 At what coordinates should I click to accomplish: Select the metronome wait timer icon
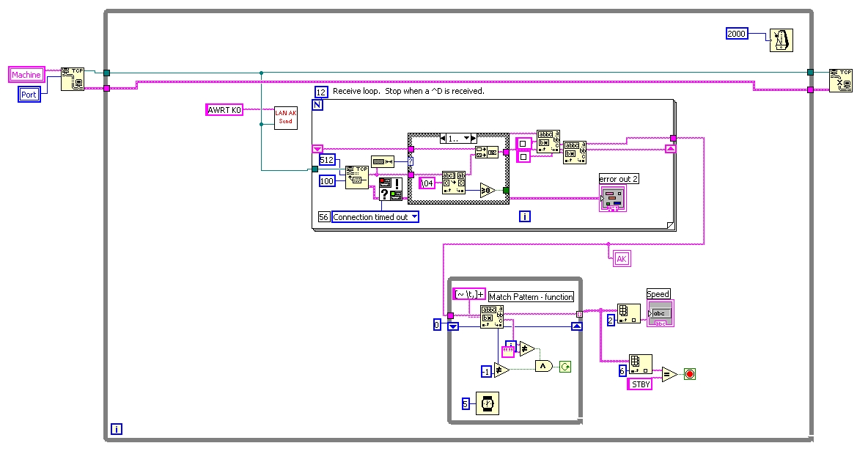[x=781, y=40]
